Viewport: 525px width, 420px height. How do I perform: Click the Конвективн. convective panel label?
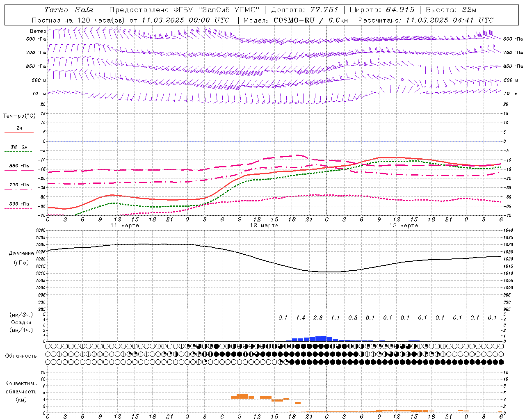tap(21, 383)
